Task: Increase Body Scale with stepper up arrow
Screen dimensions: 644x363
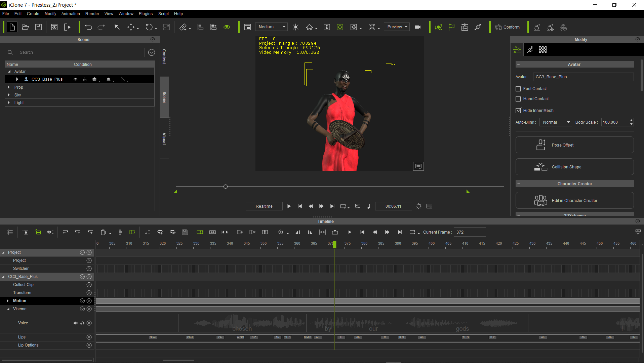Action: coord(631,120)
